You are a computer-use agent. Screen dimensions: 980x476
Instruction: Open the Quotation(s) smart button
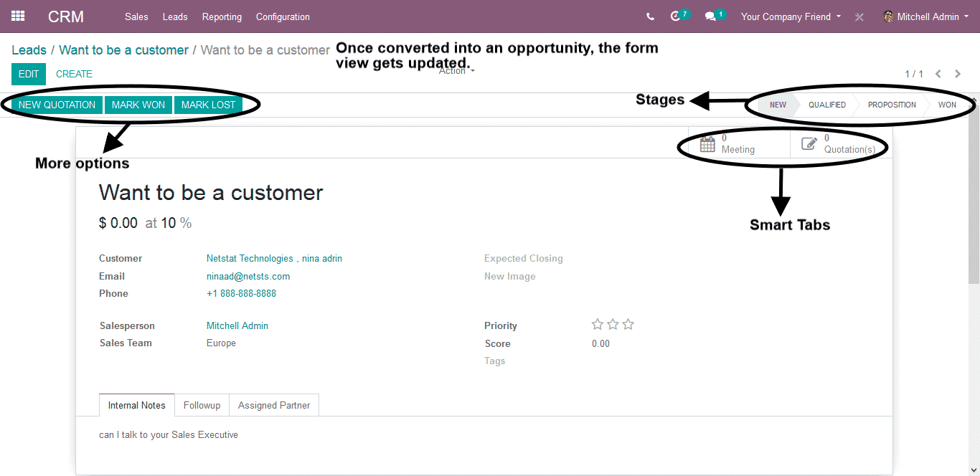[x=841, y=143]
